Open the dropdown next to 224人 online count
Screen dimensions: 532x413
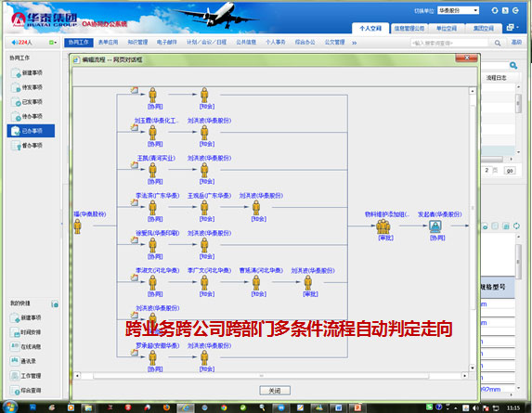tap(53, 43)
